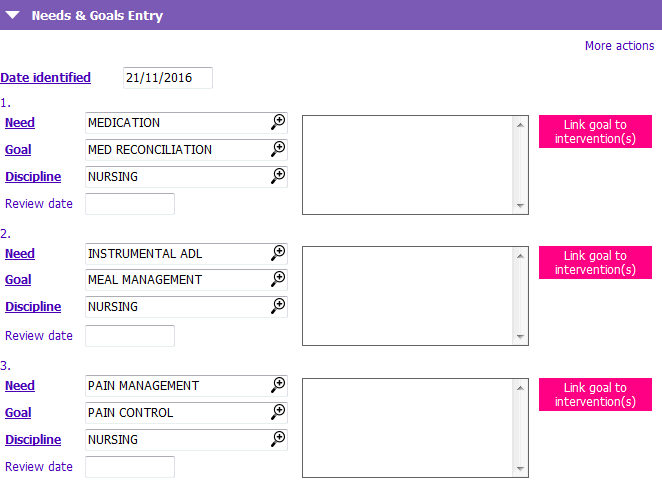Screen dimensions: 662x482
Task: Click magnifier icon for PAIN CONTROL goal
Action: tap(278, 412)
